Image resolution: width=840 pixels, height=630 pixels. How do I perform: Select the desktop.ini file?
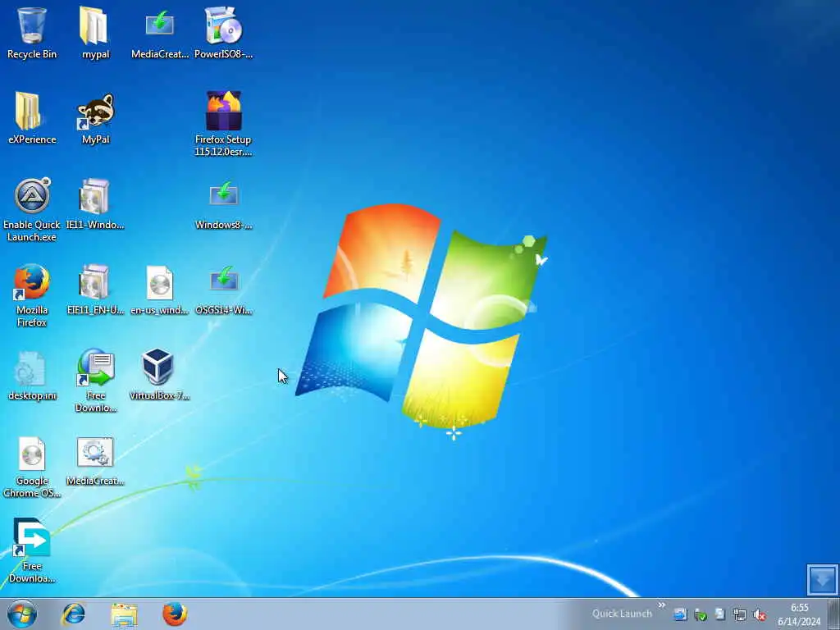coord(32,375)
